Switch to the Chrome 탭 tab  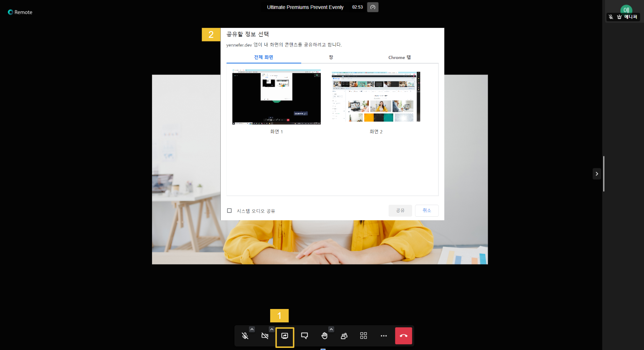point(399,57)
